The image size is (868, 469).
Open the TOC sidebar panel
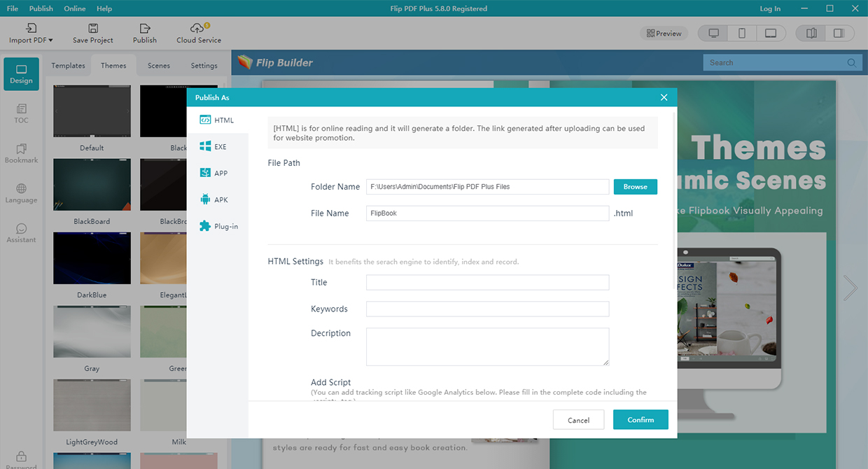click(21, 113)
